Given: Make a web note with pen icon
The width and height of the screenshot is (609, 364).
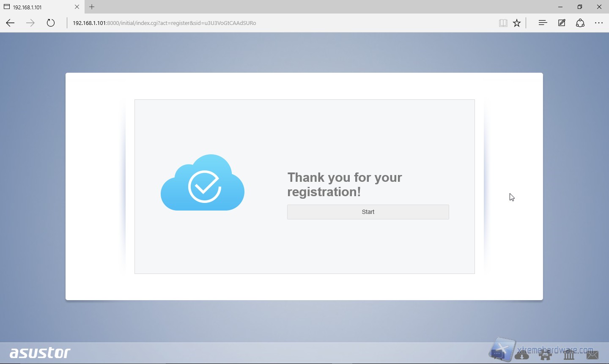Looking at the screenshot, I should click(x=562, y=23).
